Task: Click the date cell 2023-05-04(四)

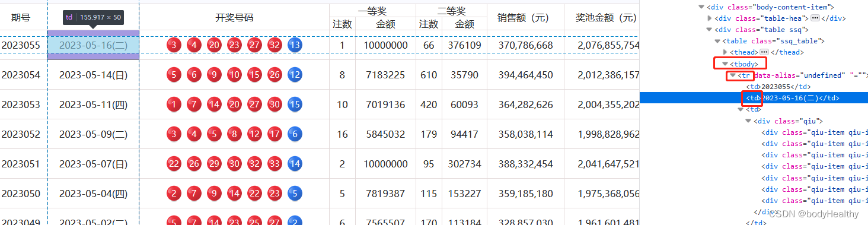Action: (x=94, y=194)
